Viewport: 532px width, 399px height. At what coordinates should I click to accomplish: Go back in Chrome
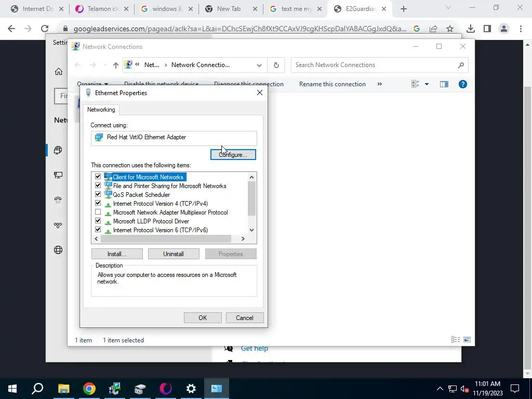11,29
